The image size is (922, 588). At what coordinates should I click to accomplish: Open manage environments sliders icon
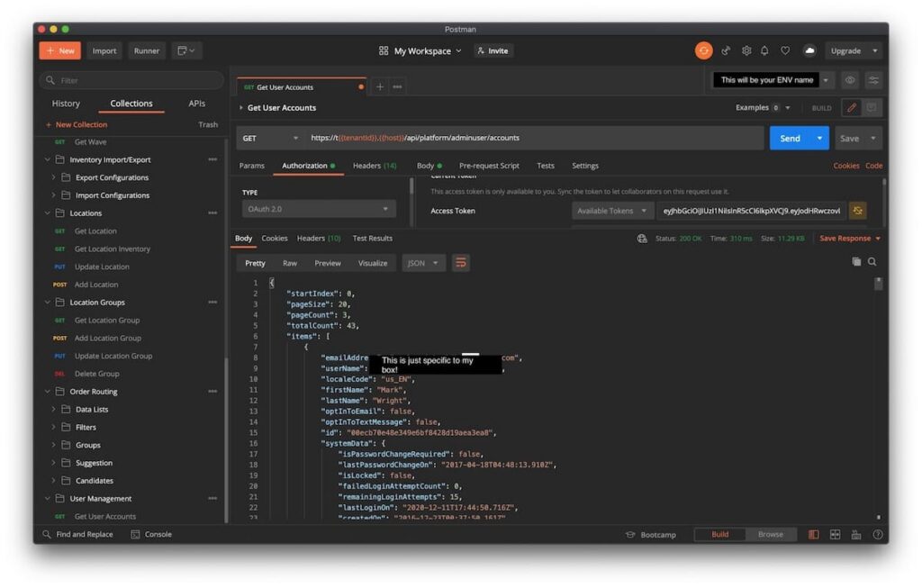(x=873, y=80)
